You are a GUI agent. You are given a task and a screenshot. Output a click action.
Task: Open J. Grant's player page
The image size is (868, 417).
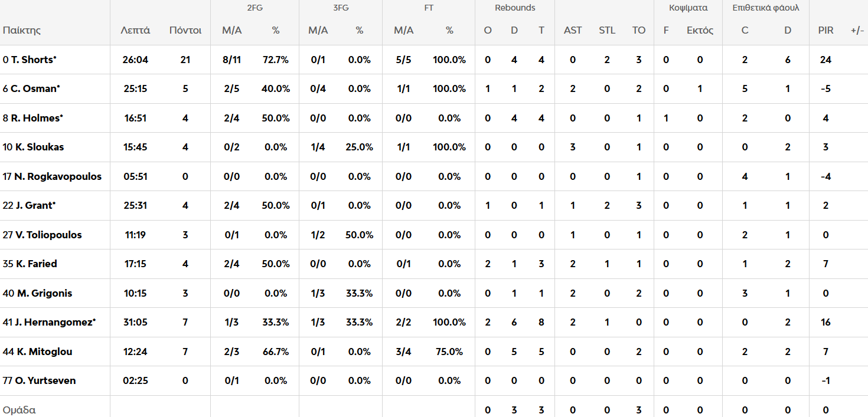pyautogui.click(x=33, y=205)
